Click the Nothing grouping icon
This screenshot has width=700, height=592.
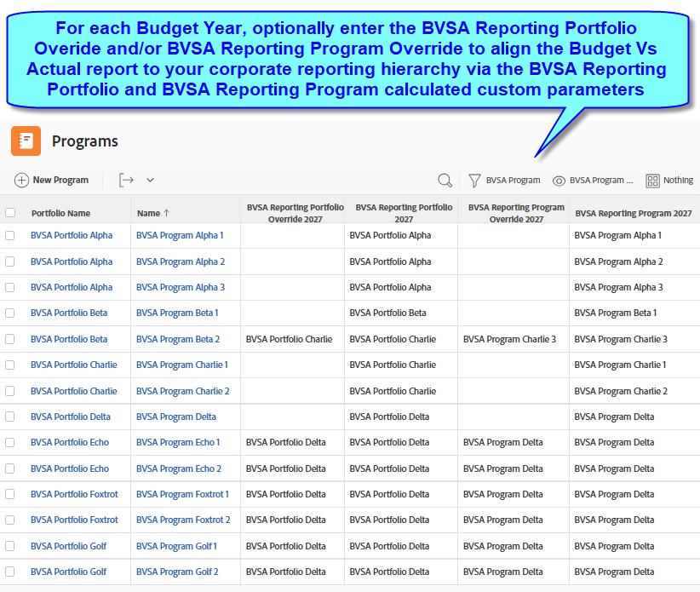[652, 181]
